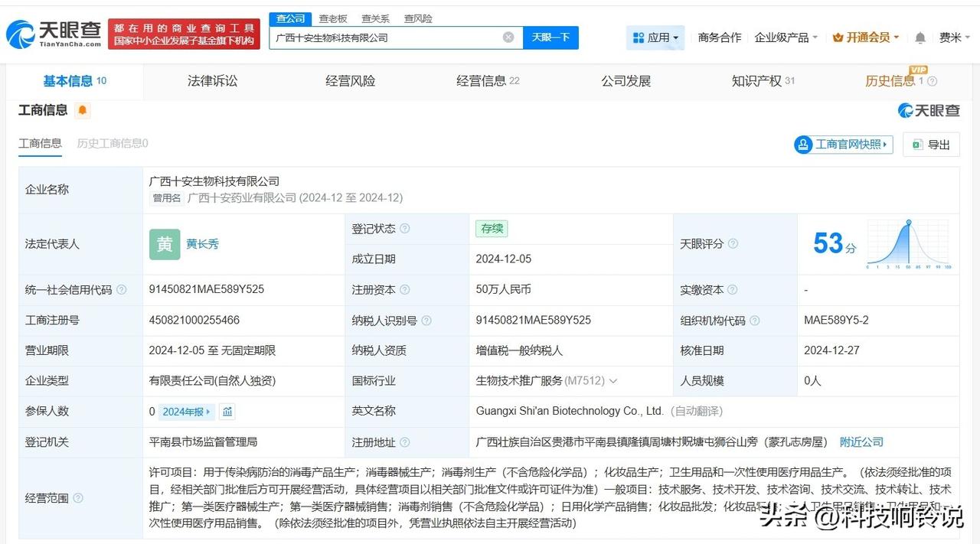The width and height of the screenshot is (980, 544).
Task: Open the notification bell
Action: 919,37
